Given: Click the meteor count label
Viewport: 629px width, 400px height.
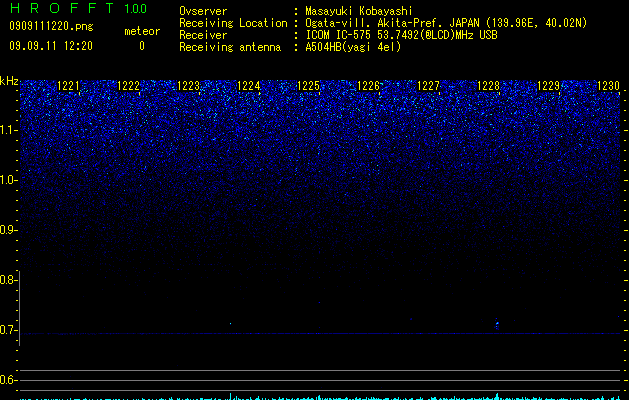Looking at the screenshot, I should click(142, 31).
